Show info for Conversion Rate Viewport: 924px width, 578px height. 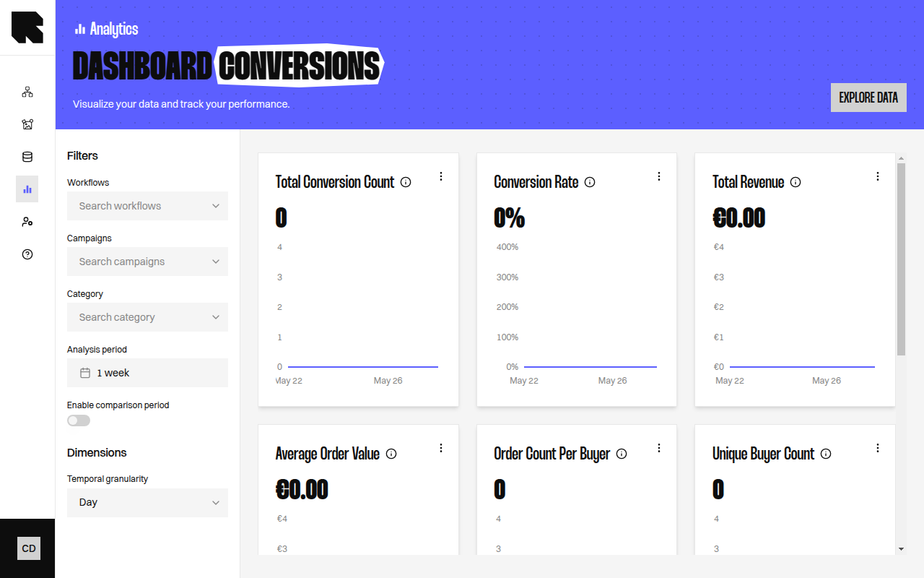click(590, 182)
